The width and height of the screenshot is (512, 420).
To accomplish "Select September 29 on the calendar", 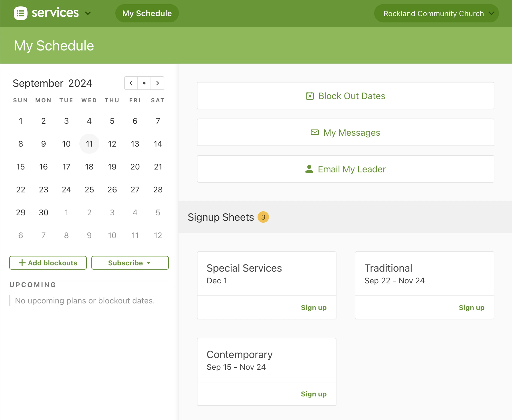I will (x=20, y=212).
